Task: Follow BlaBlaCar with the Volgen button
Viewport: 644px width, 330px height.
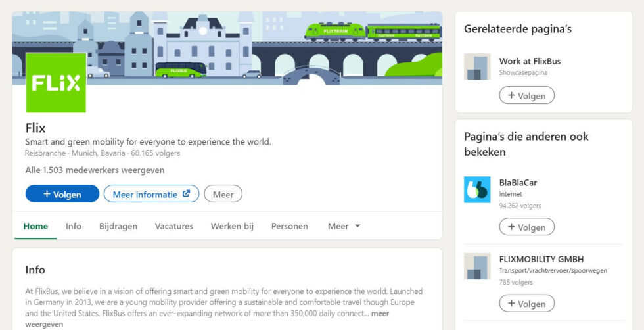Action: tap(526, 227)
